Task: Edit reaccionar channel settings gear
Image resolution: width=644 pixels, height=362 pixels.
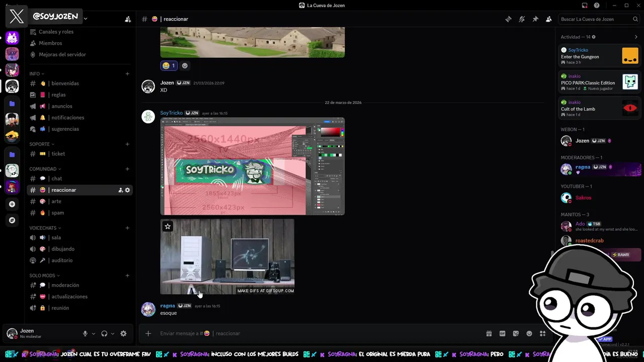Action: click(x=127, y=190)
